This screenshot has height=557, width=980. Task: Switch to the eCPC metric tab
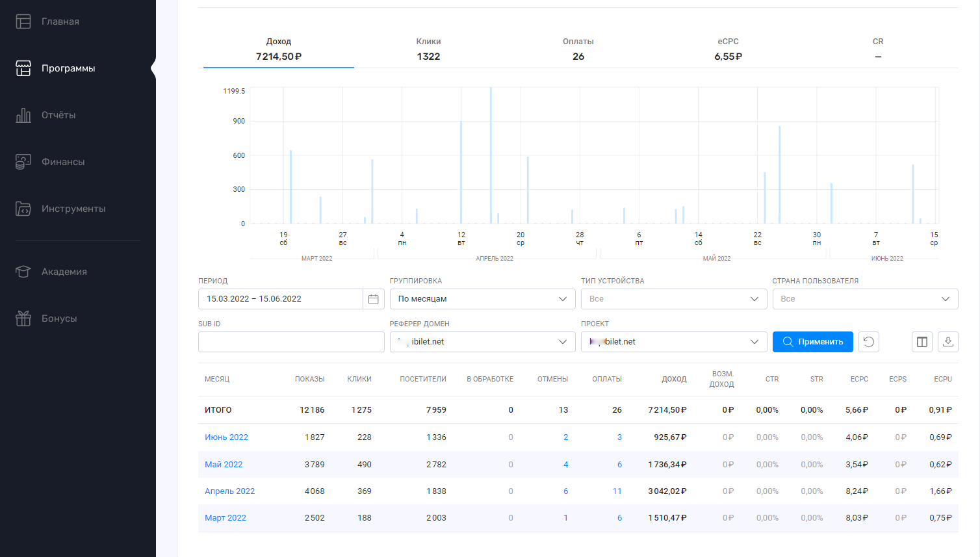(728, 49)
